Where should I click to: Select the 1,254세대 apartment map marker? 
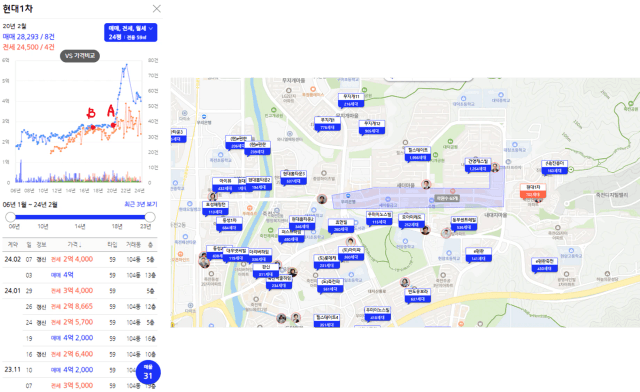478,165
